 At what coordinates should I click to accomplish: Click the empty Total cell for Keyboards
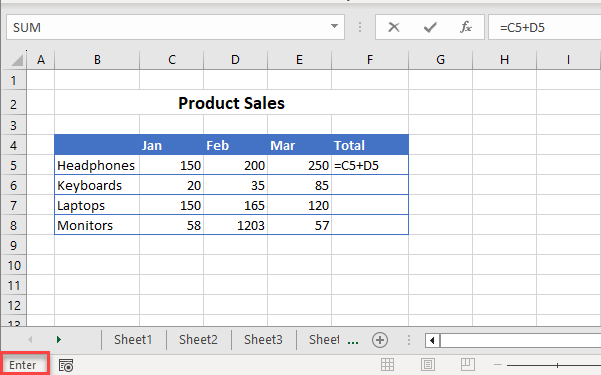pos(370,185)
